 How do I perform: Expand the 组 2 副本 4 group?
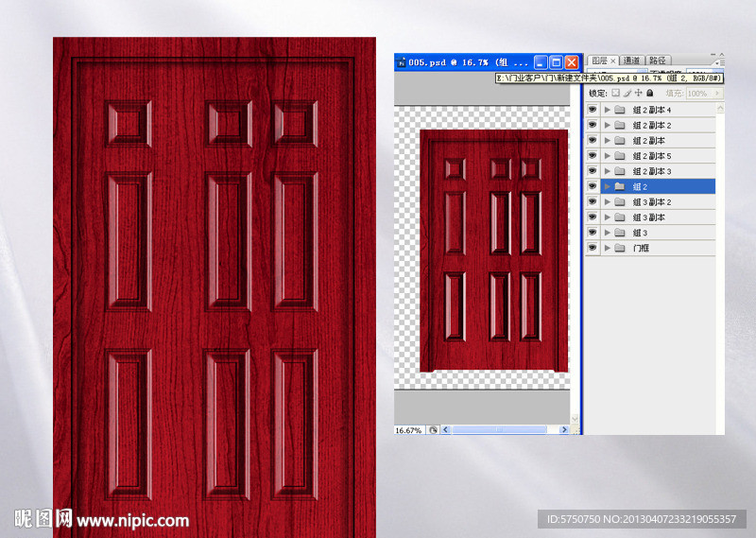(608, 110)
